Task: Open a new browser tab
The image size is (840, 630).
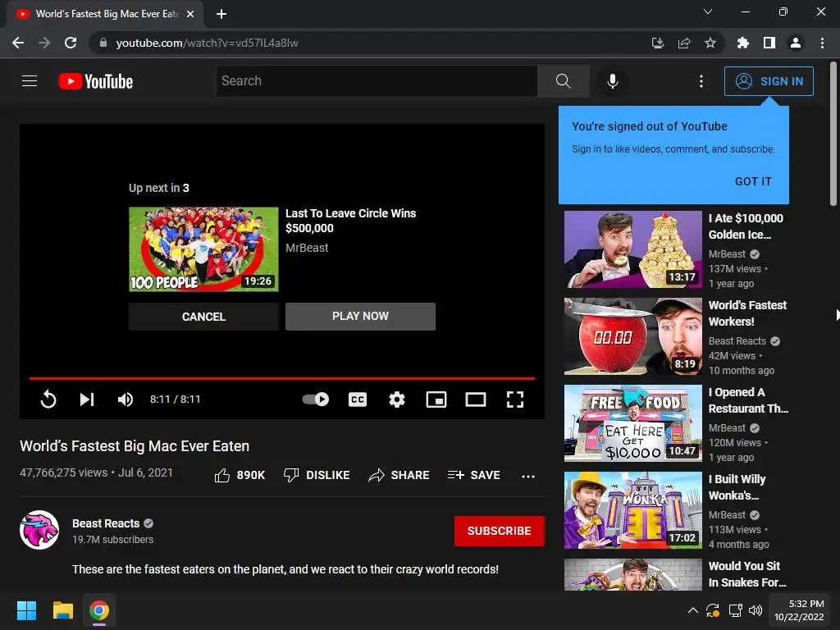Action: (221, 14)
